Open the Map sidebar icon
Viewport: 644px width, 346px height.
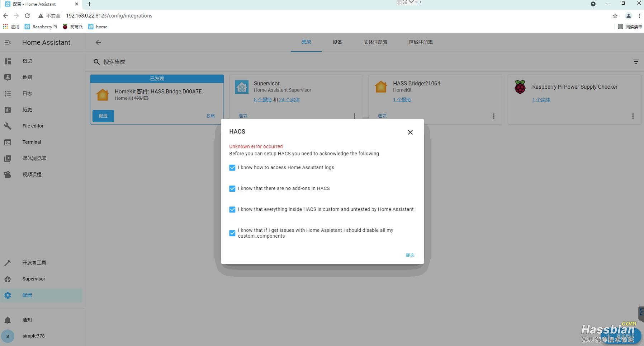8,78
